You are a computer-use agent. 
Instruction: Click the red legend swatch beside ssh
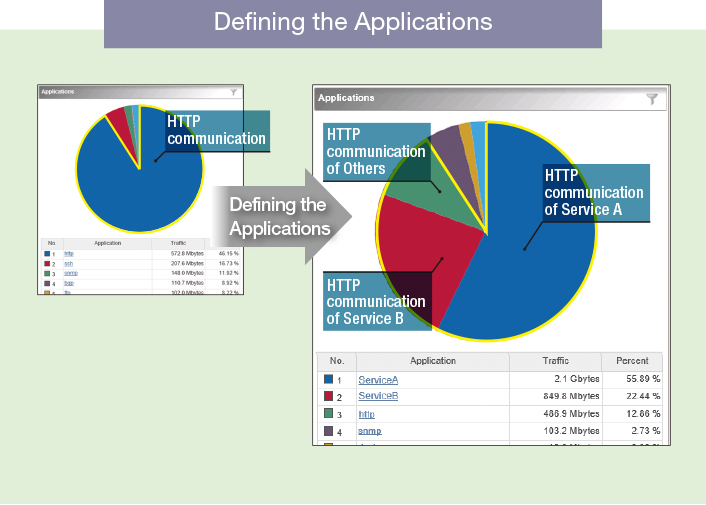(47, 264)
